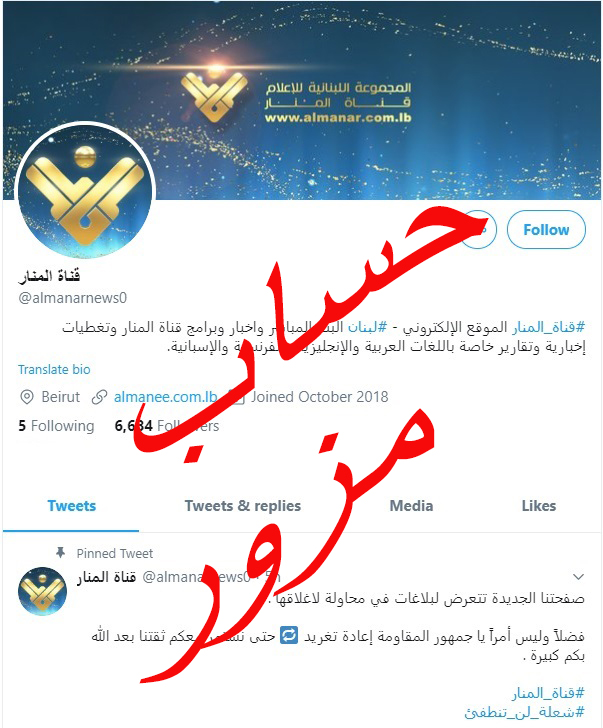Click the more options circle beside Follow
The image size is (603, 728).
478,229
